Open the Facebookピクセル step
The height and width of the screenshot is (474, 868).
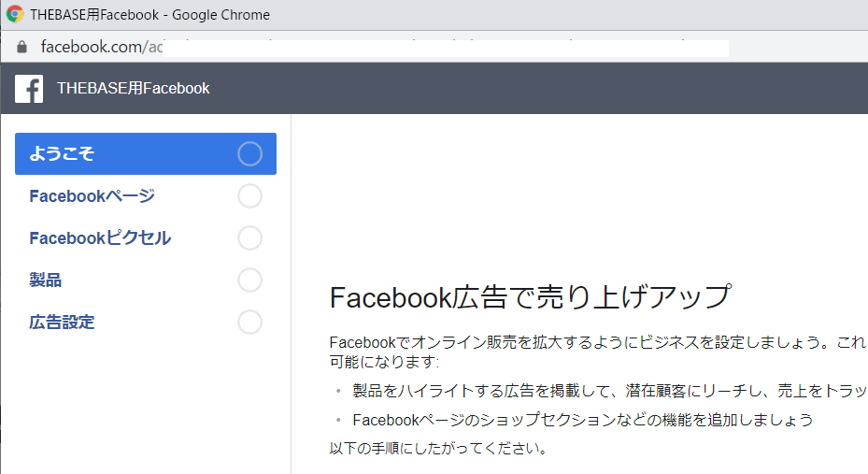click(146, 238)
